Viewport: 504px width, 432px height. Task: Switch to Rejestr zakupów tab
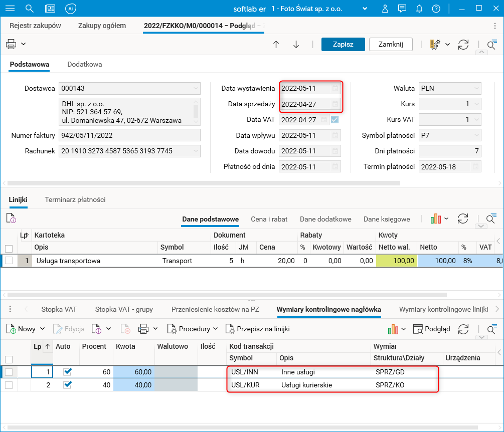click(x=35, y=26)
